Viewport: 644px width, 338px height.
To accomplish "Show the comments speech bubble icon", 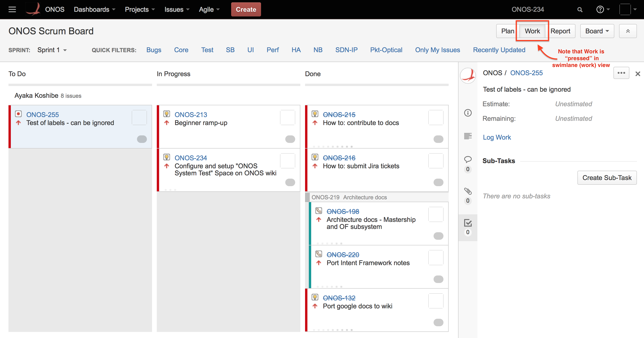I will click(x=468, y=159).
